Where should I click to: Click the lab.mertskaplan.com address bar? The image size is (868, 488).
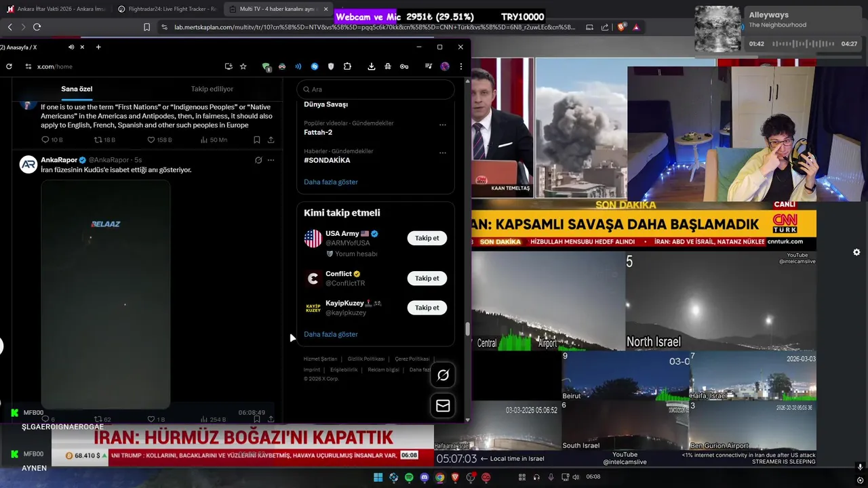[374, 27]
